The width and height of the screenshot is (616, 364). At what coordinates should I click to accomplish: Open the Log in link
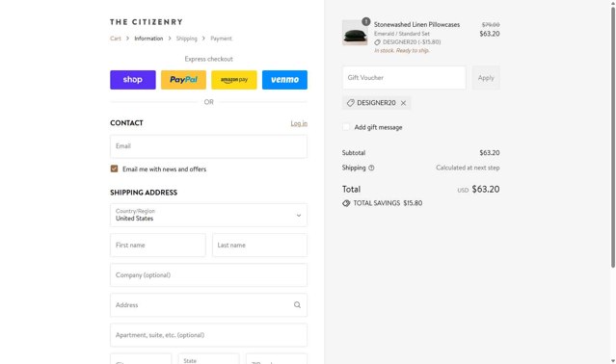[x=299, y=123]
